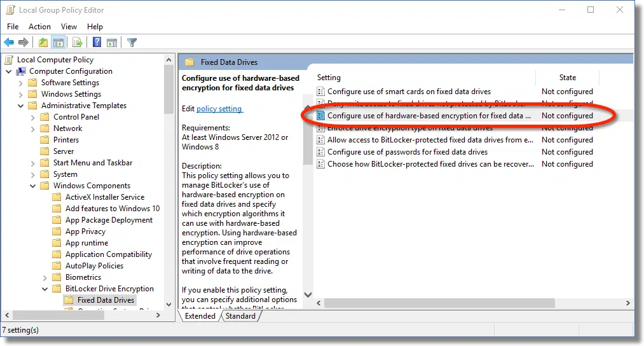Click the Up One Level folder icon
This screenshot has width=644, height=346.
43,43
